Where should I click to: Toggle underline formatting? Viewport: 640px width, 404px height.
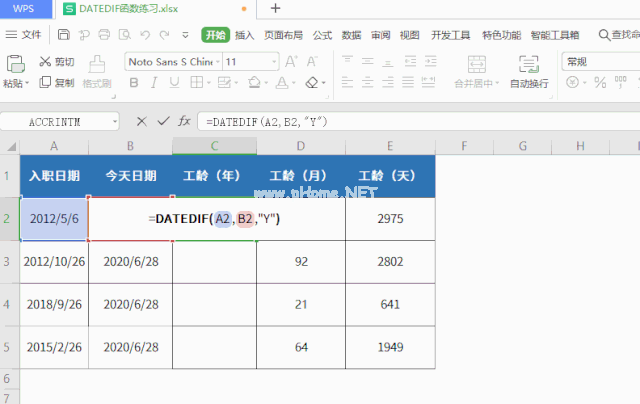click(173, 83)
